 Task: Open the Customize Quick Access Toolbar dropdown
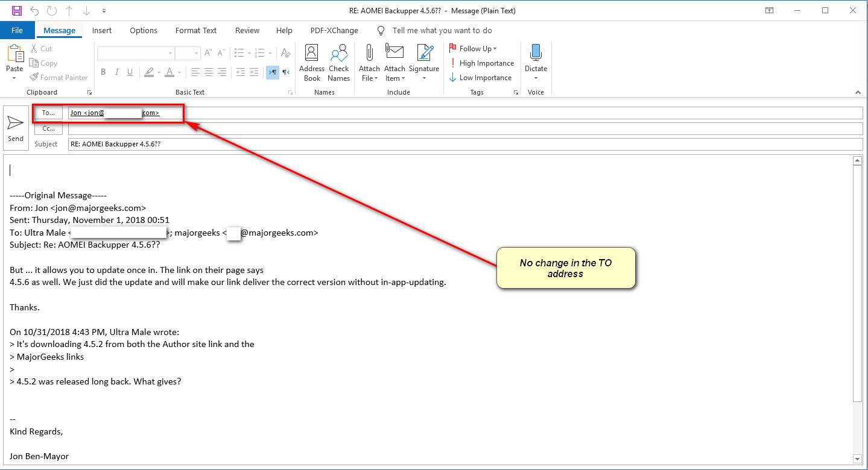coord(104,11)
